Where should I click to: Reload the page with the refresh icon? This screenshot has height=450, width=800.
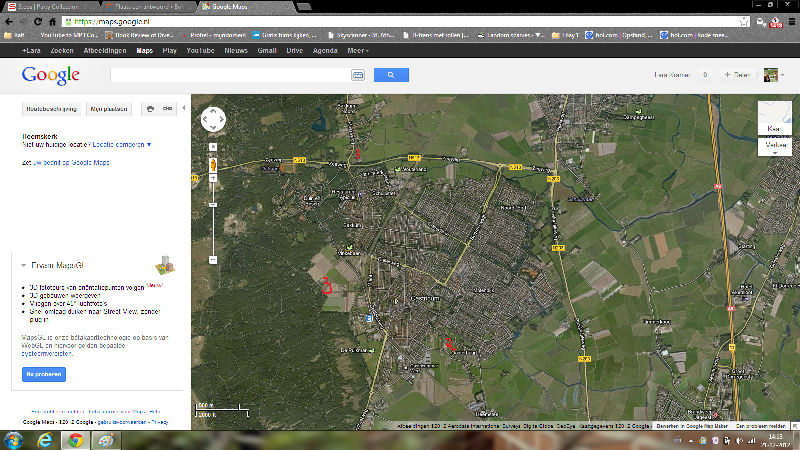tap(38, 21)
